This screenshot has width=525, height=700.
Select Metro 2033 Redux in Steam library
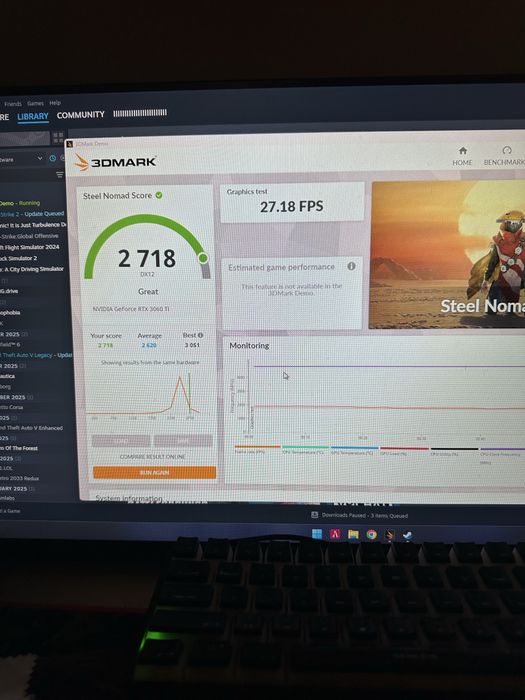pyautogui.click(x=20, y=478)
